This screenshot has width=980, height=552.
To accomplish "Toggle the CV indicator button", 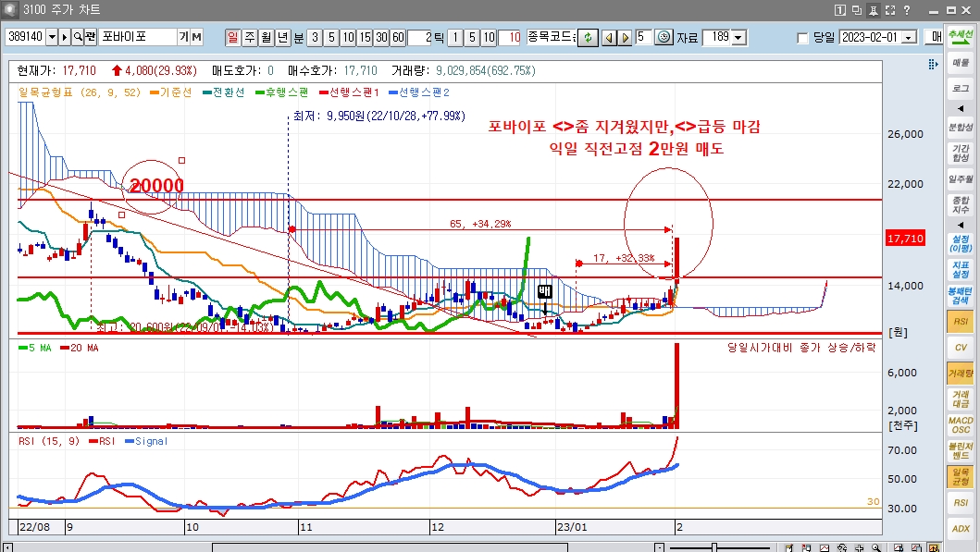I will coord(961,347).
